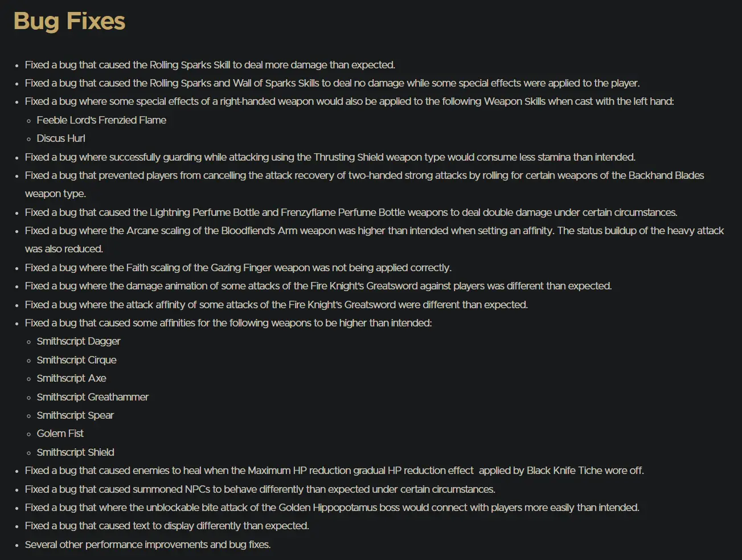
Task: Click the Feeble Lord's Frenzied Flame sub-item
Action: pos(101,120)
